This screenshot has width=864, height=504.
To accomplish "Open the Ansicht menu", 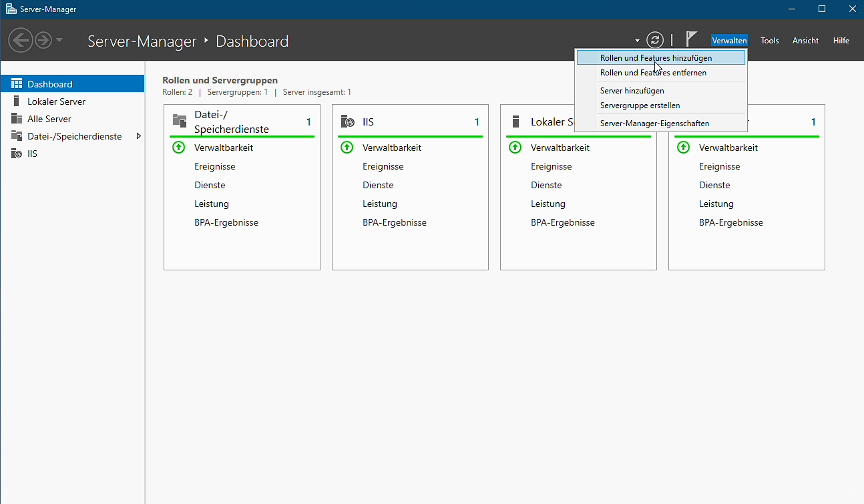I will pyautogui.click(x=805, y=41).
